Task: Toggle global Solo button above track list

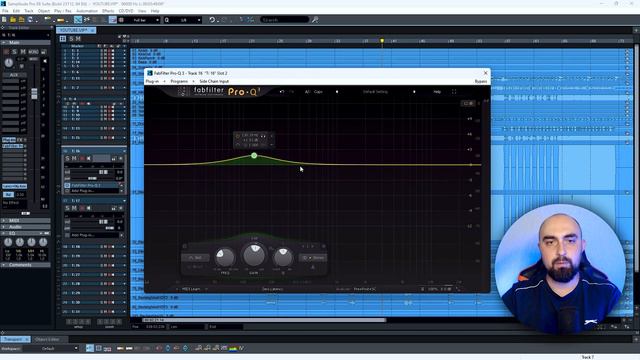Action: [x=71, y=38]
